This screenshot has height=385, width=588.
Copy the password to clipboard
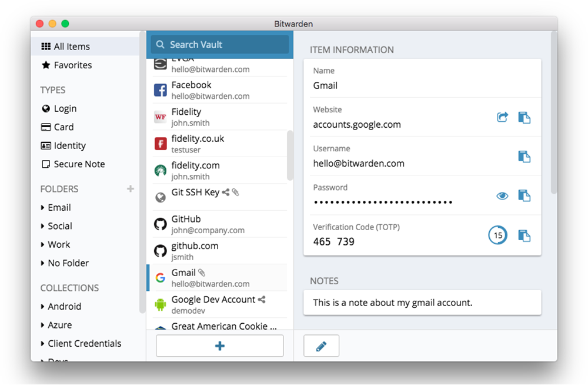[524, 195]
